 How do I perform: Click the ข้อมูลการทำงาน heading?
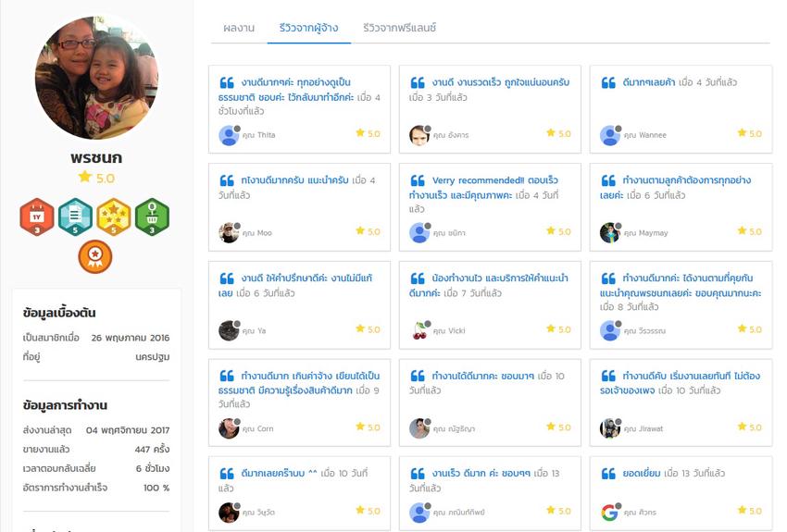(65, 405)
